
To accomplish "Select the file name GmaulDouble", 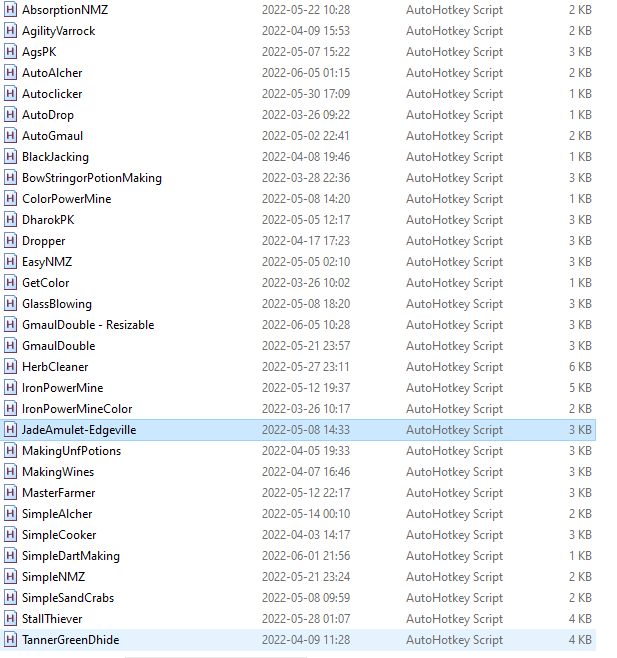I will tap(59, 346).
